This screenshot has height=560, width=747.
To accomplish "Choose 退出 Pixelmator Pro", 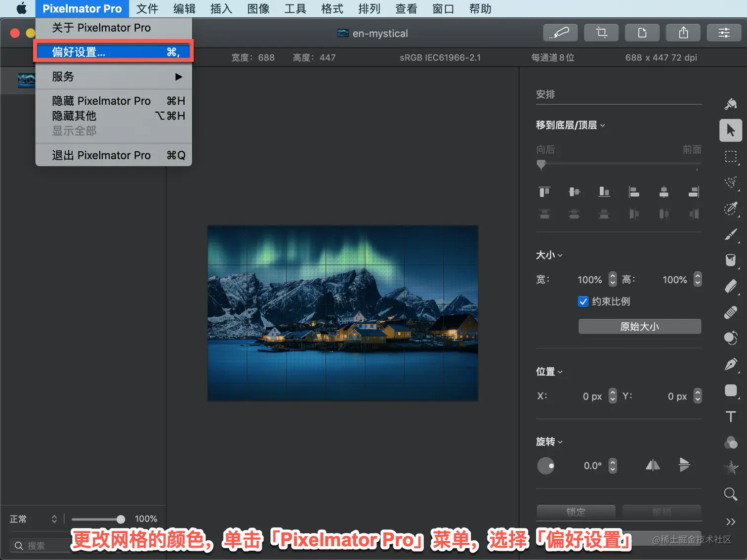I will click(x=114, y=155).
